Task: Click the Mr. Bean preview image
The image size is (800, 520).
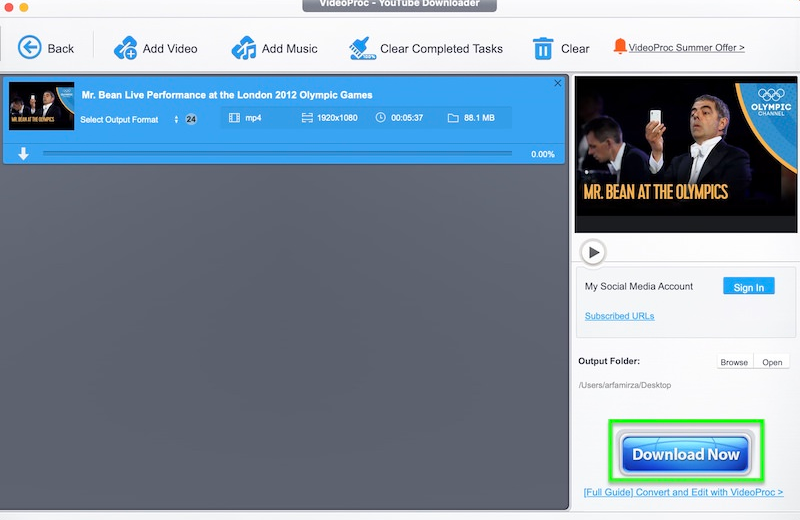Action: (x=686, y=155)
